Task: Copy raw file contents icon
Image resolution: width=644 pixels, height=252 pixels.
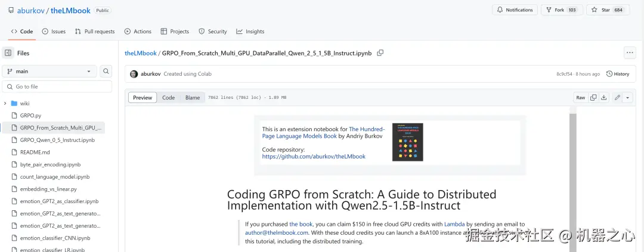Action: click(593, 97)
